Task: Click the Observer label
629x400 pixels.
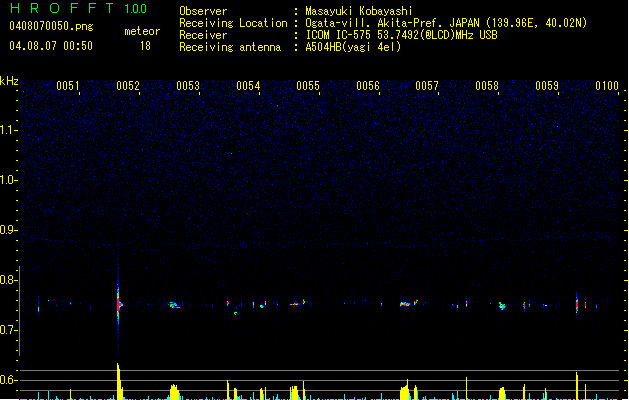Action: [203, 11]
